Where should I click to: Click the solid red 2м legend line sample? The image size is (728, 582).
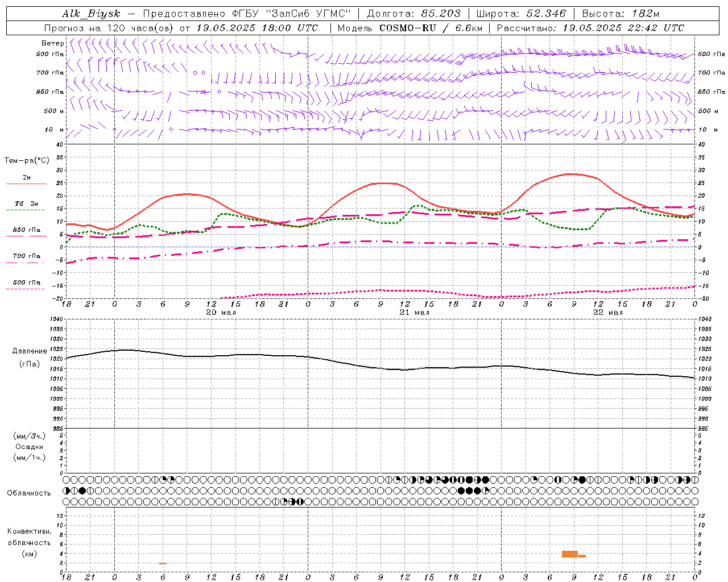[26, 184]
